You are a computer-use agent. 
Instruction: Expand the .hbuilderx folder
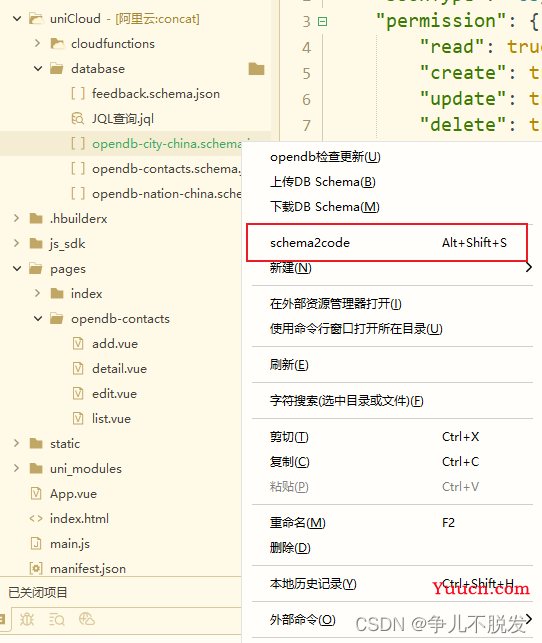click(16, 218)
